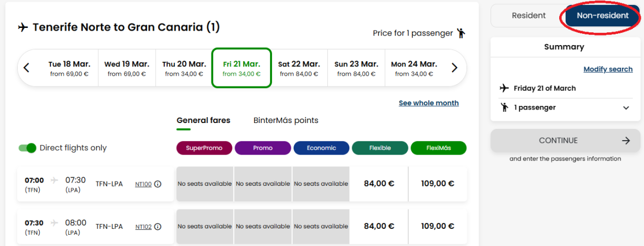Screen dimensions: 644x246
Task: Pick Sat 22 Mar. date
Action: coord(299,68)
